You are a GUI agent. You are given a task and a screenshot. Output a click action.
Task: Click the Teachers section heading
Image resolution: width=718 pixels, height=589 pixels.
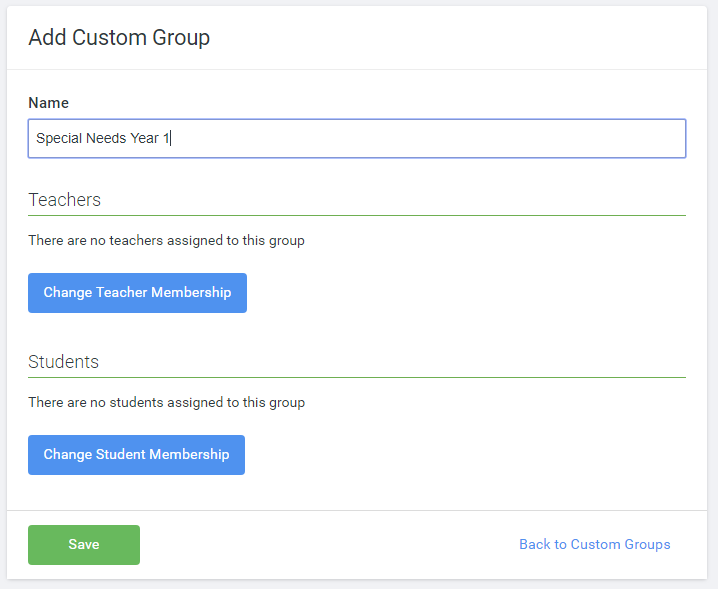[x=65, y=200]
